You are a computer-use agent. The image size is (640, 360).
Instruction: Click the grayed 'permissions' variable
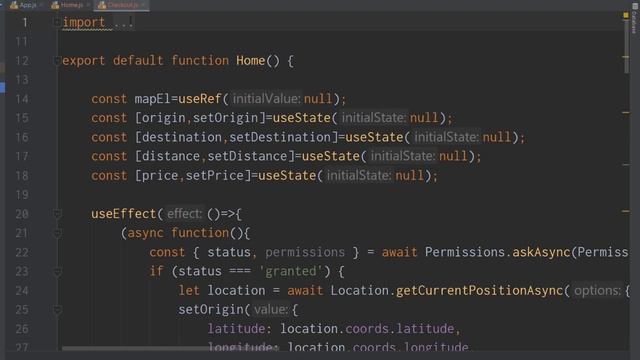coord(305,252)
